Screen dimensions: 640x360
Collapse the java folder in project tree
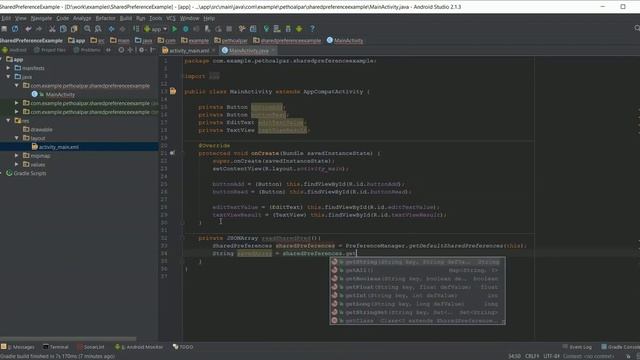[8, 77]
